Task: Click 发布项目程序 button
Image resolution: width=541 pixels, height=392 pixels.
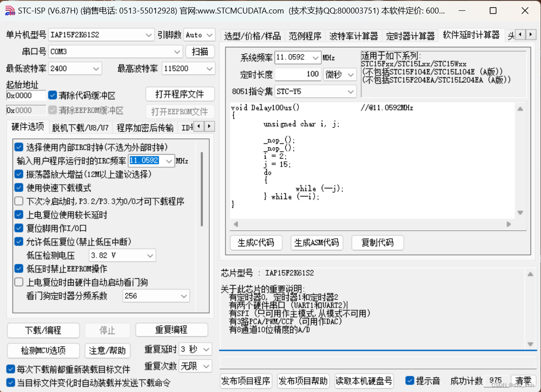Action: (x=246, y=381)
